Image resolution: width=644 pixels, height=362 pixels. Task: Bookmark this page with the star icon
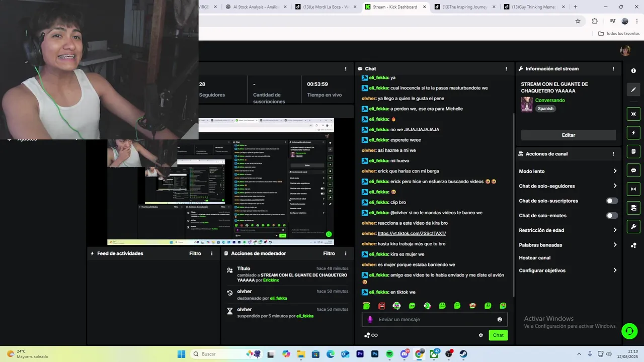(578, 21)
